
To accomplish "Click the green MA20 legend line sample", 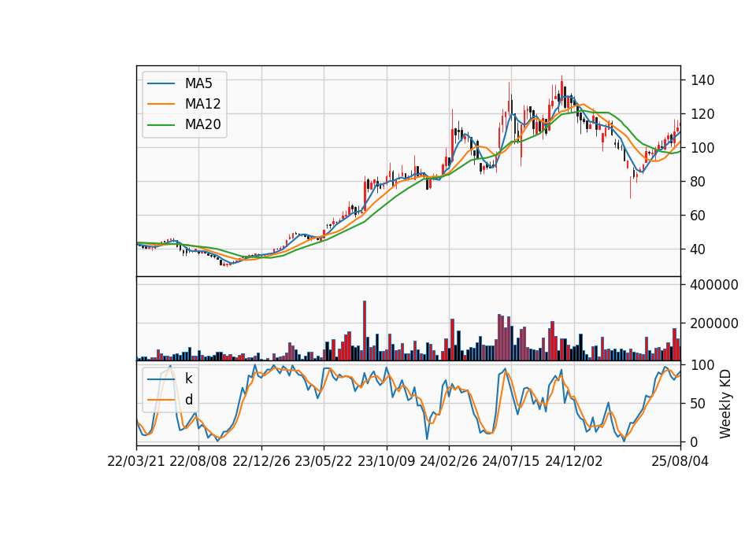I will [161, 125].
